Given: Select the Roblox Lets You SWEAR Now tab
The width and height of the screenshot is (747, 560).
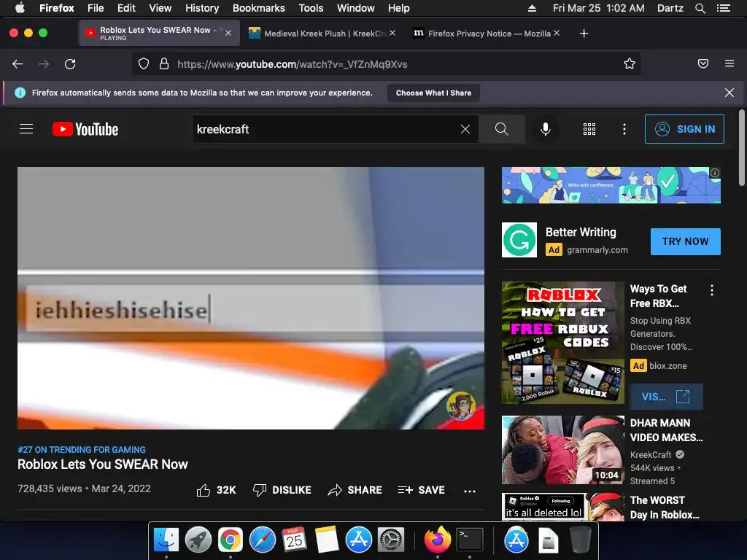Looking at the screenshot, I should pyautogui.click(x=159, y=34).
